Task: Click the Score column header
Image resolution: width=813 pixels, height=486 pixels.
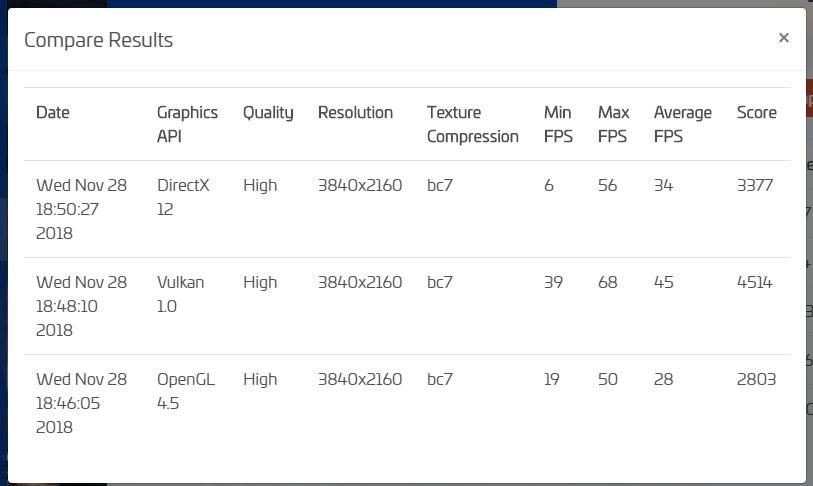Action: [x=756, y=113]
